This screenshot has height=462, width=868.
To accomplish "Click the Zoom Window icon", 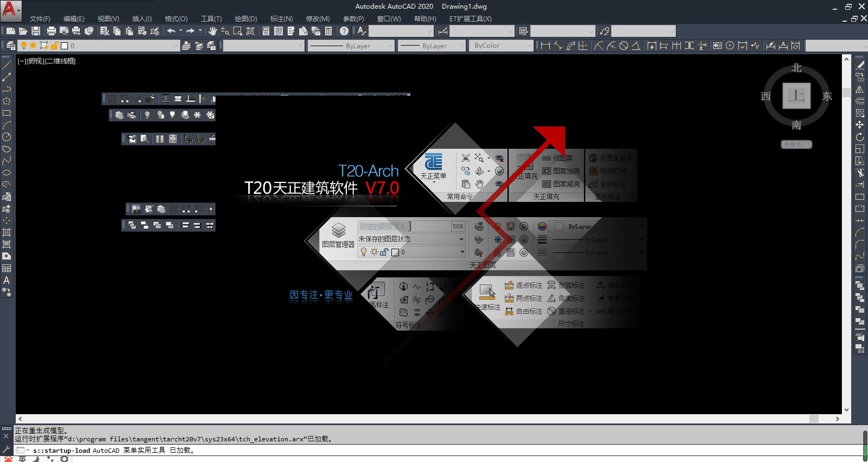I will (238, 31).
